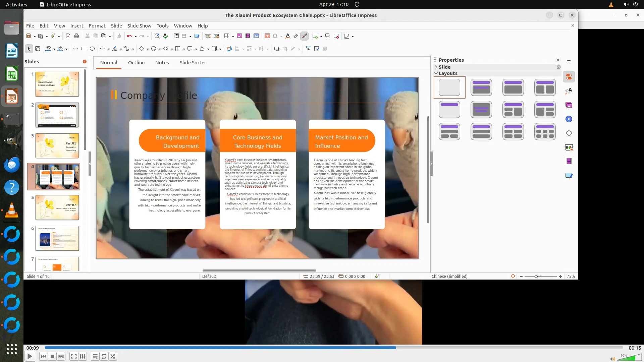Toggle Show Draw Functions brush icon
Viewport: 644px width, 362px height.
coord(305,36)
